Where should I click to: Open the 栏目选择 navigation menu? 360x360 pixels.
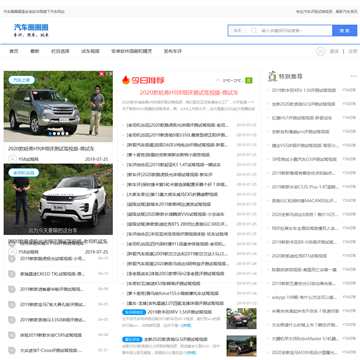pyautogui.click(x=60, y=51)
